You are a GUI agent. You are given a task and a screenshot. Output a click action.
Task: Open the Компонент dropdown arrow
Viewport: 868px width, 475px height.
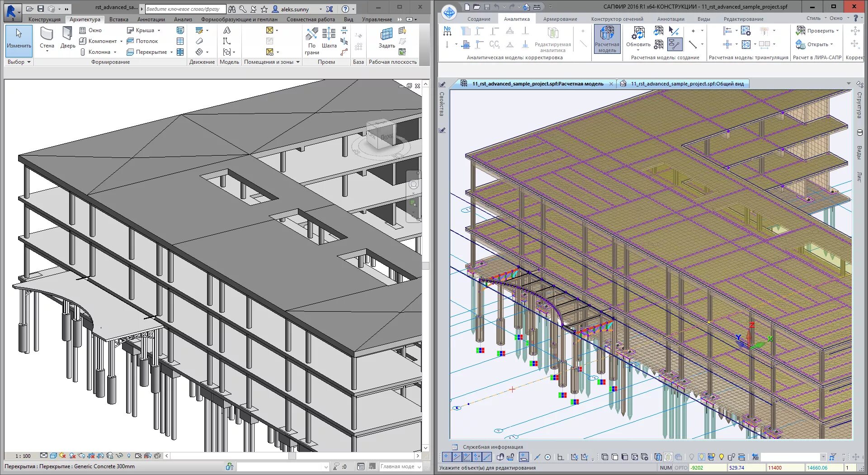pyautogui.click(x=121, y=41)
